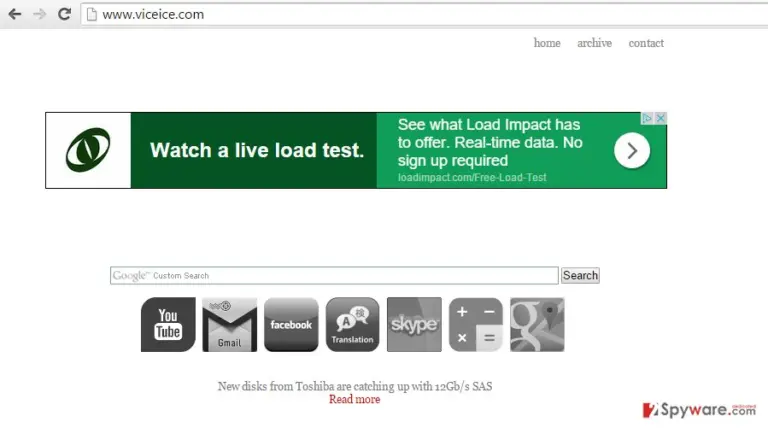Open the home menu link
The image size is (768, 428).
click(547, 43)
